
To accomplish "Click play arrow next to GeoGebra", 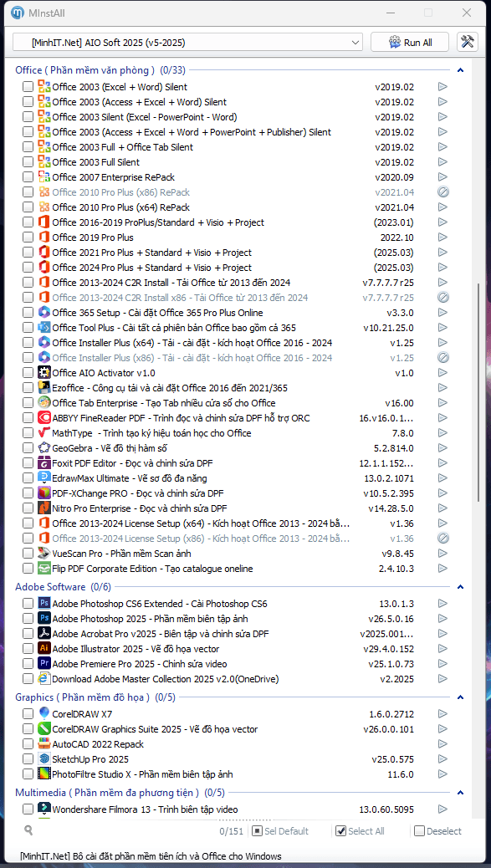I will 442,448.
